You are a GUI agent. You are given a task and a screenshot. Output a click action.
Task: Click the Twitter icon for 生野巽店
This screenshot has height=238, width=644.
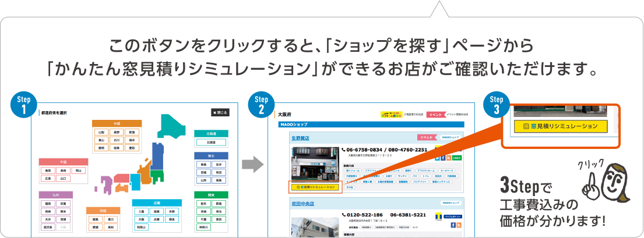click(437, 158)
